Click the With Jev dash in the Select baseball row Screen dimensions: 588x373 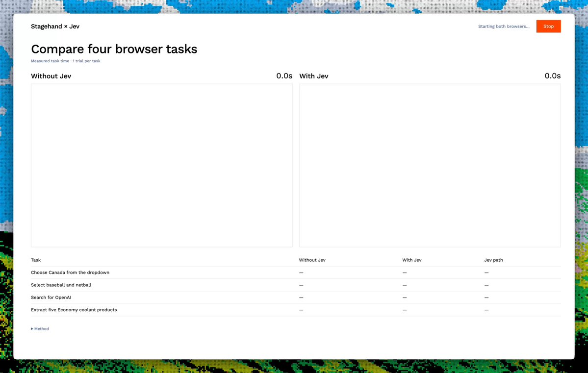(x=405, y=285)
